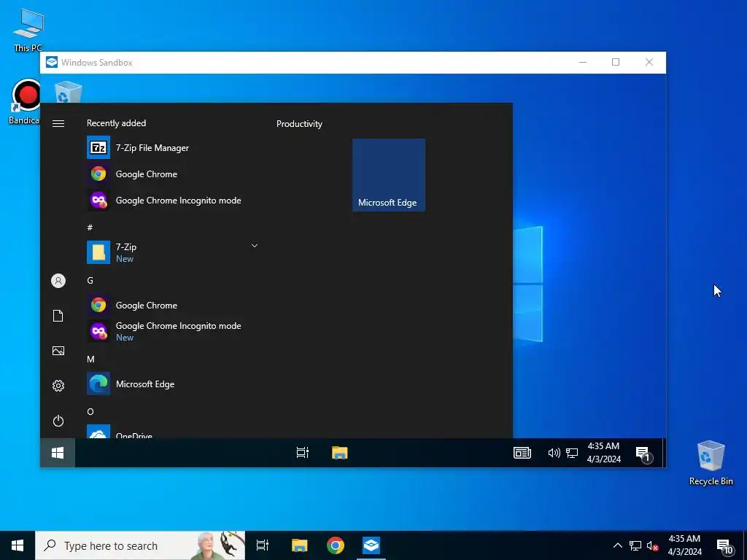This screenshot has width=747, height=560.
Task: Open the user account icon in Start sidebar
Action: pyautogui.click(x=58, y=281)
